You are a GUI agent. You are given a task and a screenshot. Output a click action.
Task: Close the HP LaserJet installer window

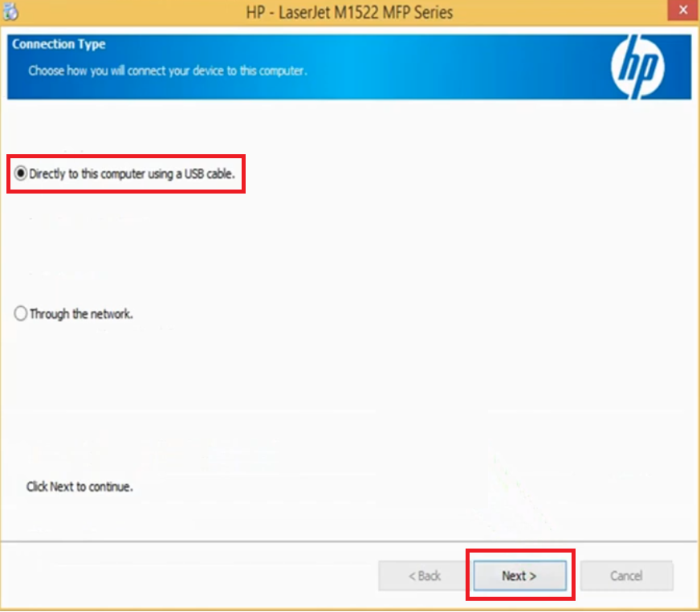click(683, 10)
